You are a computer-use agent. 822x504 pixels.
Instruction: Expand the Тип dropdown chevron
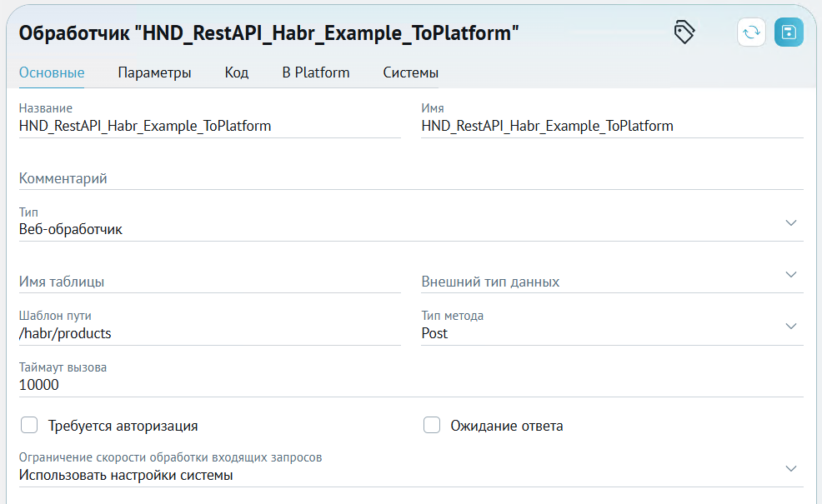click(791, 222)
